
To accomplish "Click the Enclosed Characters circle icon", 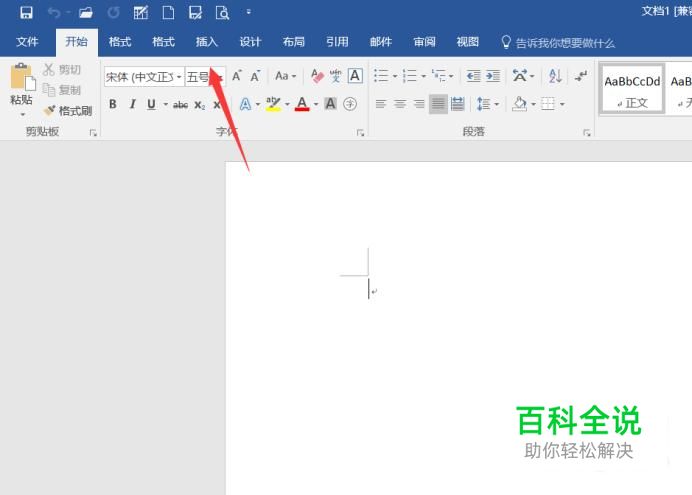I will pos(350,104).
